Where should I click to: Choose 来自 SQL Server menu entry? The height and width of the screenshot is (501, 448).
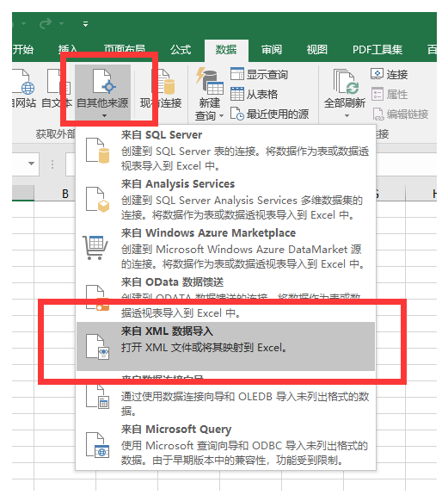(225, 150)
